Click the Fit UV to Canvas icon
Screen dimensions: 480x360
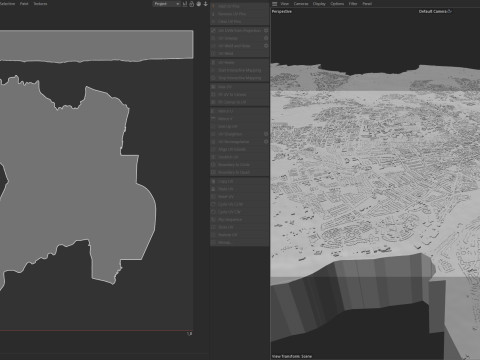point(214,95)
